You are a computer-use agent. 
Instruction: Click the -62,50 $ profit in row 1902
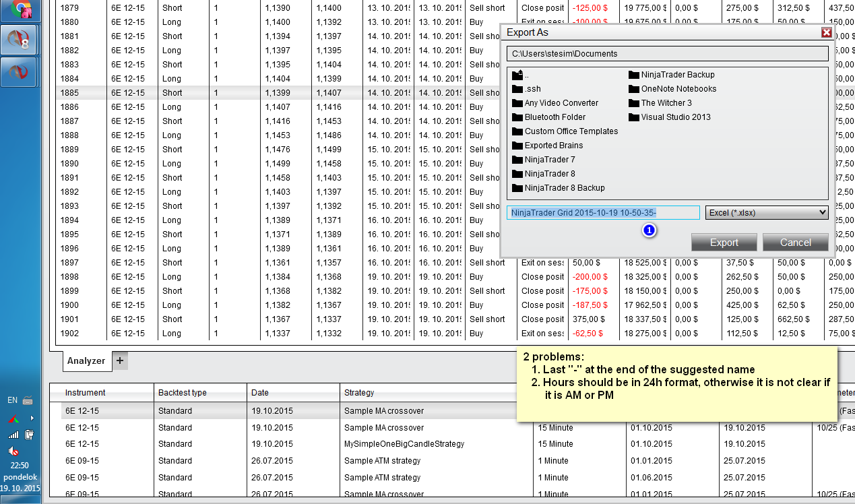(x=588, y=334)
